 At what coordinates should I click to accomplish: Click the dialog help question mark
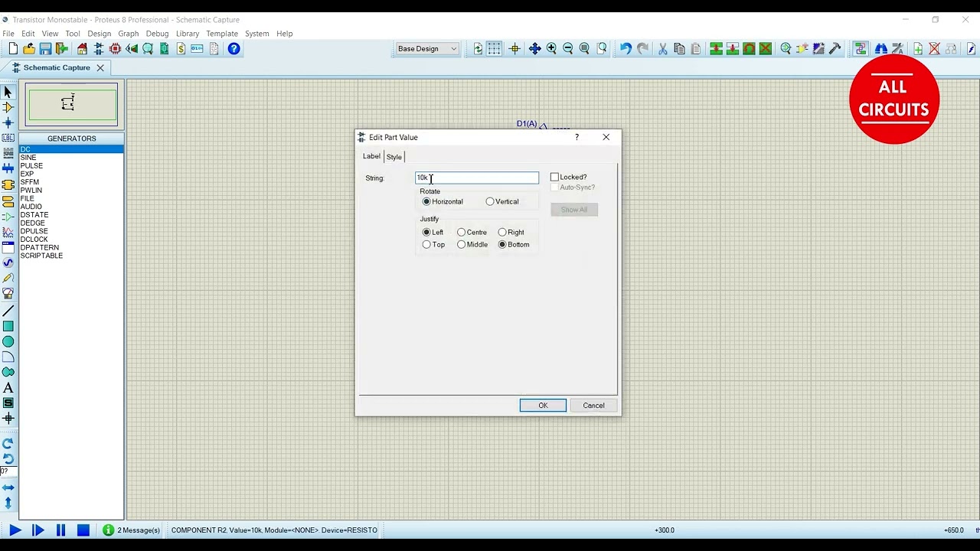pos(577,138)
